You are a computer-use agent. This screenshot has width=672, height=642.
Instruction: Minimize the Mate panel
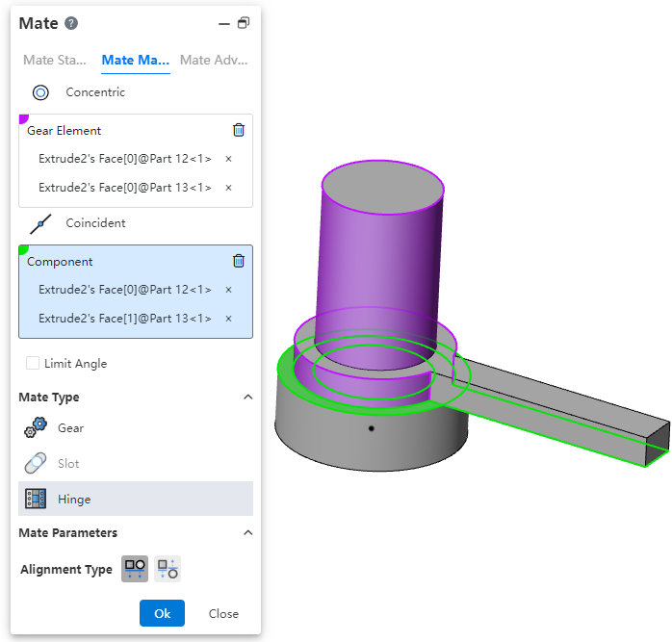pyautogui.click(x=224, y=24)
